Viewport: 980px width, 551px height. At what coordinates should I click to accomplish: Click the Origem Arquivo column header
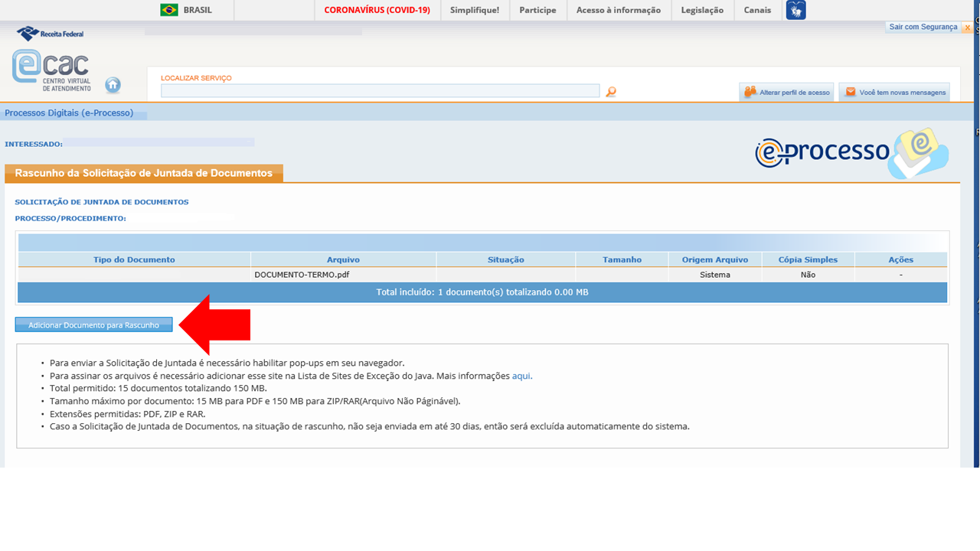click(x=715, y=259)
